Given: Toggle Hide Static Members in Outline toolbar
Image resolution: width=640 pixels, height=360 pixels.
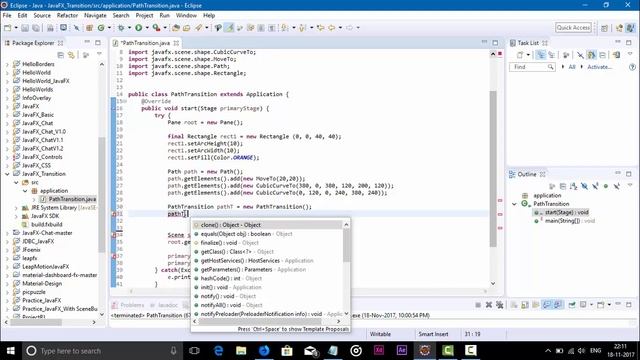Looking at the screenshot, I should coord(595,186).
